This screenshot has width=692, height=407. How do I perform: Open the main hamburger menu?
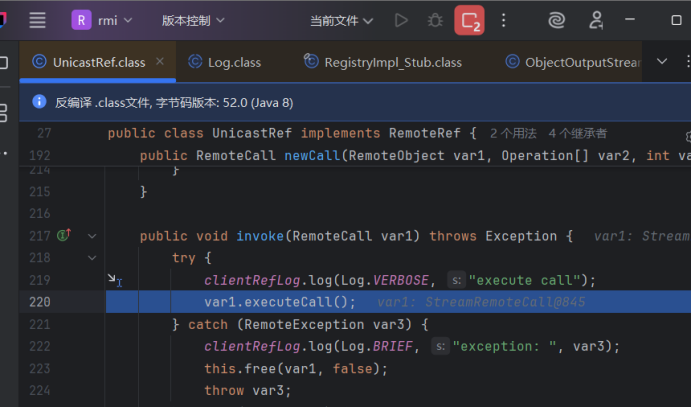37,20
